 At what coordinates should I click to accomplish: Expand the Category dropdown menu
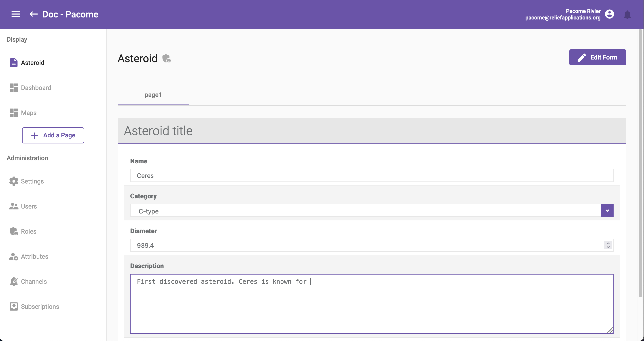tap(606, 210)
